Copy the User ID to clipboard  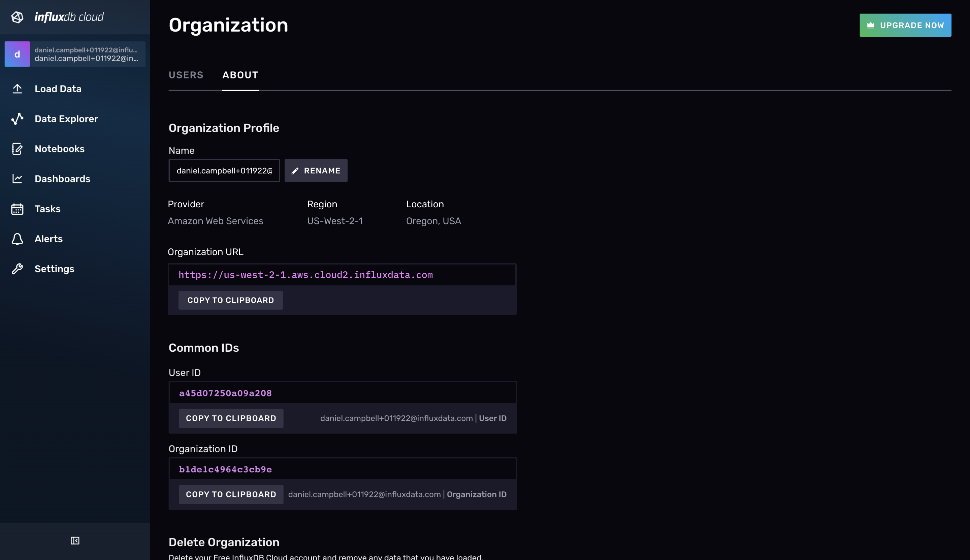pos(231,418)
